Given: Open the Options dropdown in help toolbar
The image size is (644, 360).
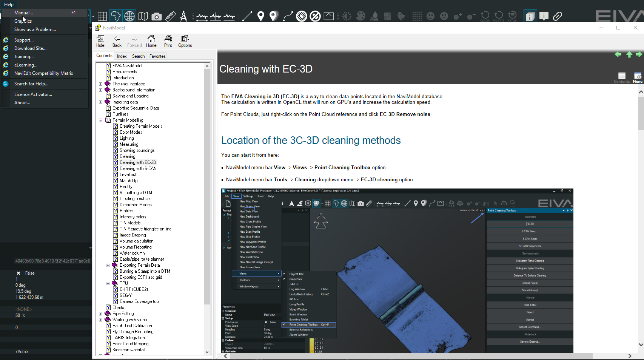Looking at the screenshot, I should (x=185, y=41).
